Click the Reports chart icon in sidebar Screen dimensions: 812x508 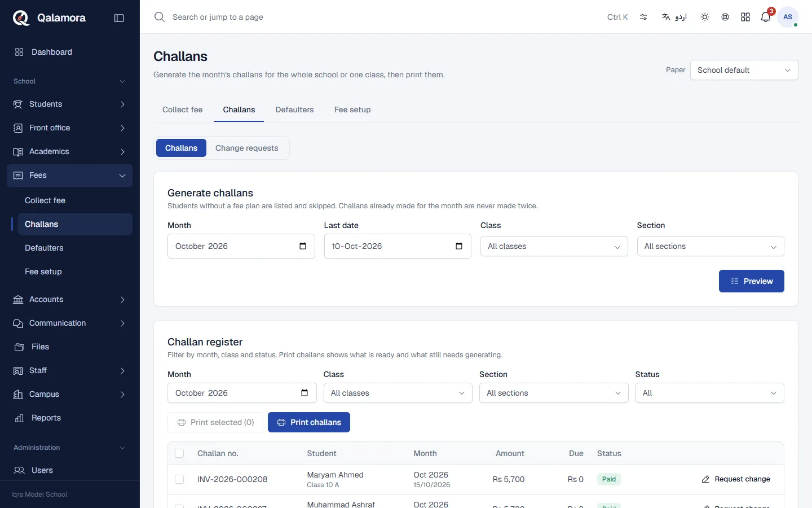(19, 418)
